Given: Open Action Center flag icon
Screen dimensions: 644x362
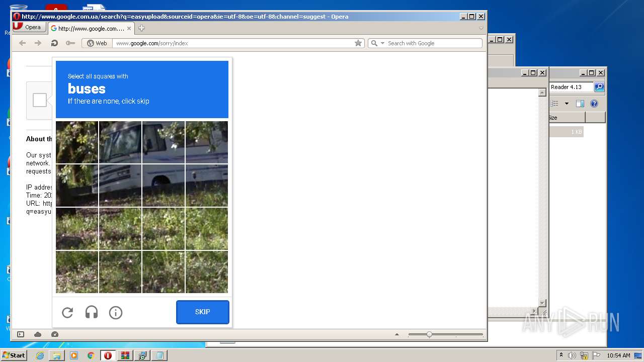Looking at the screenshot, I should click(596, 355).
